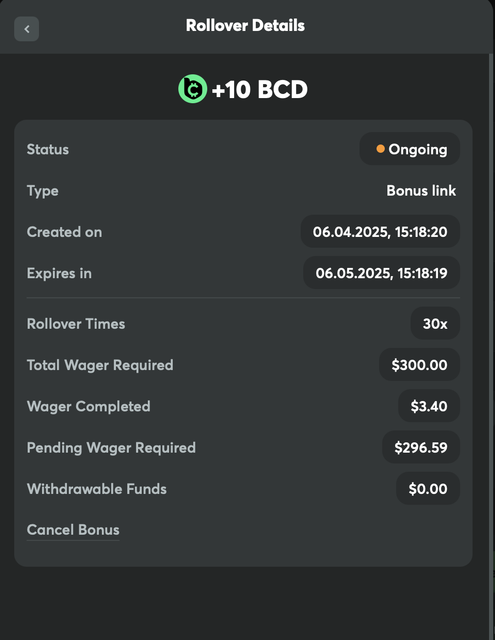Click the Rollover Details title

[245, 26]
